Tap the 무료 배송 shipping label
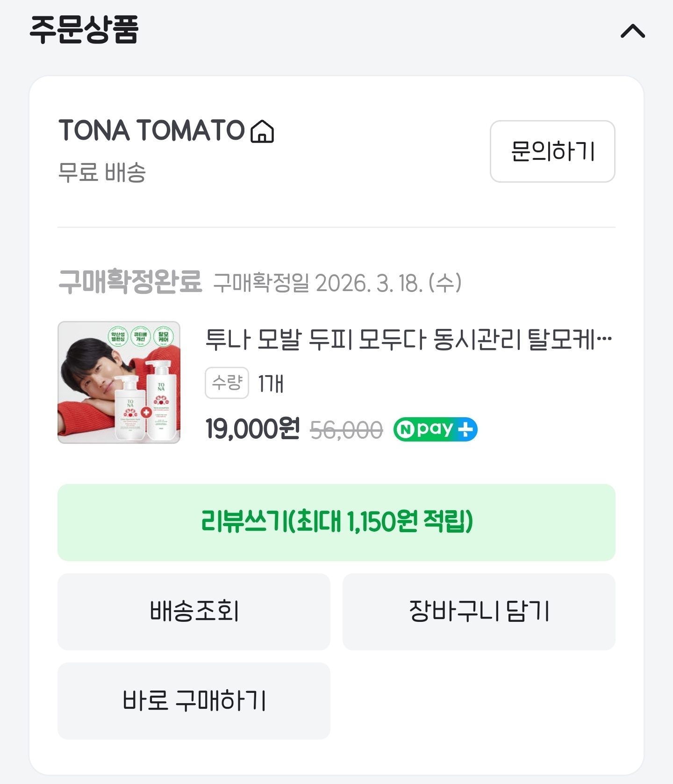Viewport: 673px width, 784px height. 102,172
